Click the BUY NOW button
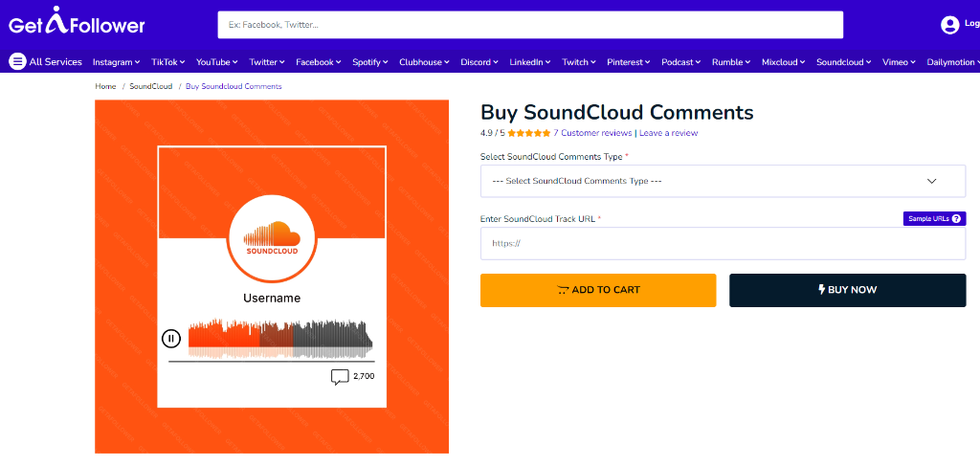 848,290
